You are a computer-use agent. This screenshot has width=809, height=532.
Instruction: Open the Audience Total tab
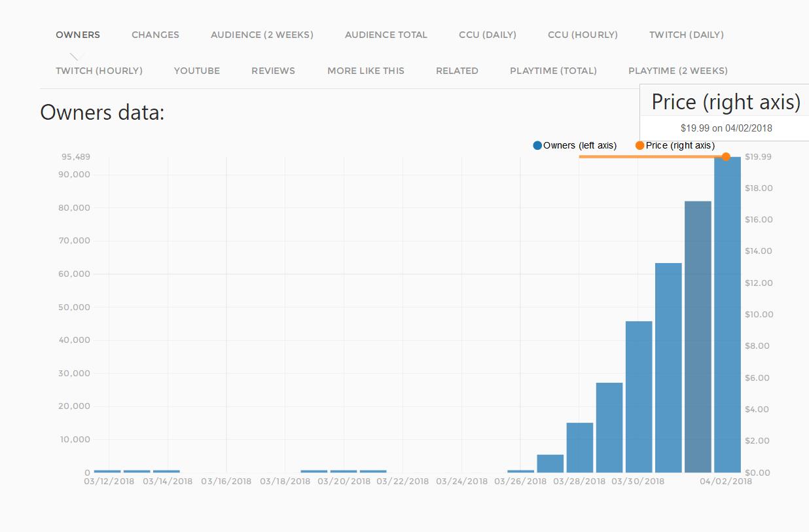tap(386, 35)
